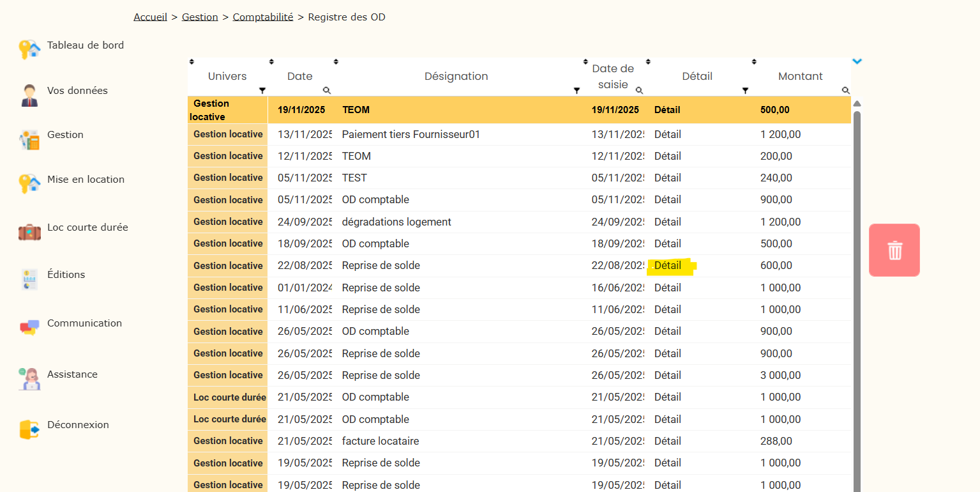Viewport: 980px width, 492px height.
Task: Click the Date de saisie search magnifier
Action: [x=639, y=91]
